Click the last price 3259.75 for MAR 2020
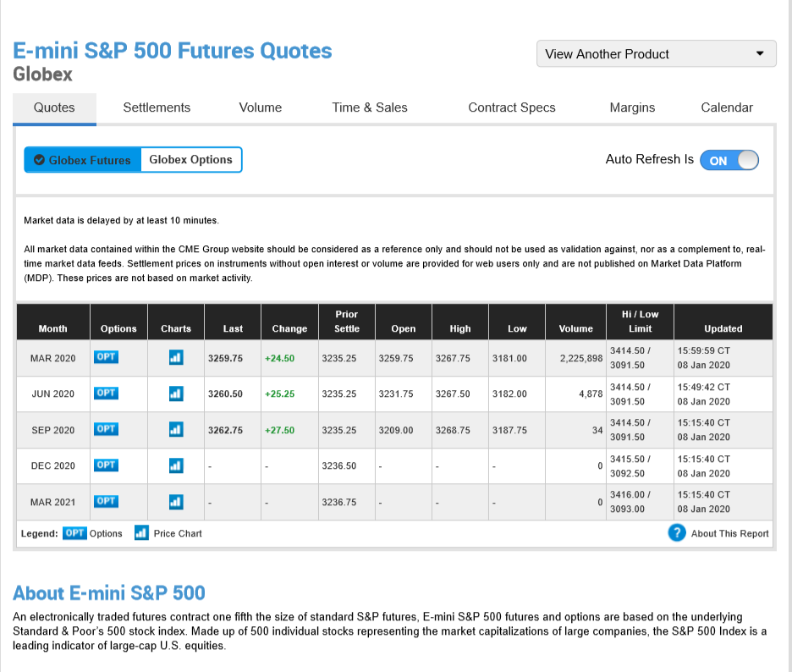This screenshot has width=792, height=672. 225,358
